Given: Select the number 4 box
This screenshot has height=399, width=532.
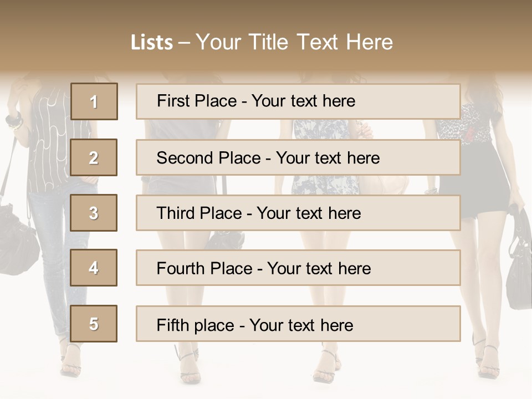Looking at the screenshot, I should [94, 268].
